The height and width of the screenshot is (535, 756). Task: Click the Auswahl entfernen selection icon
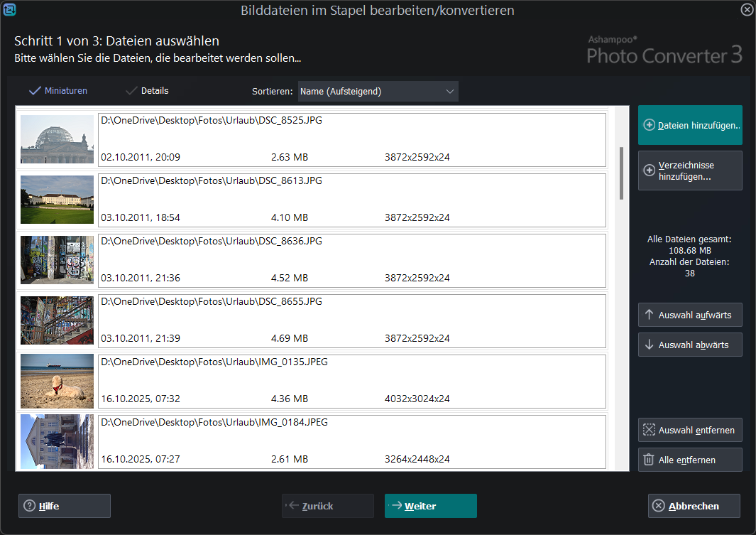(x=649, y=430)
